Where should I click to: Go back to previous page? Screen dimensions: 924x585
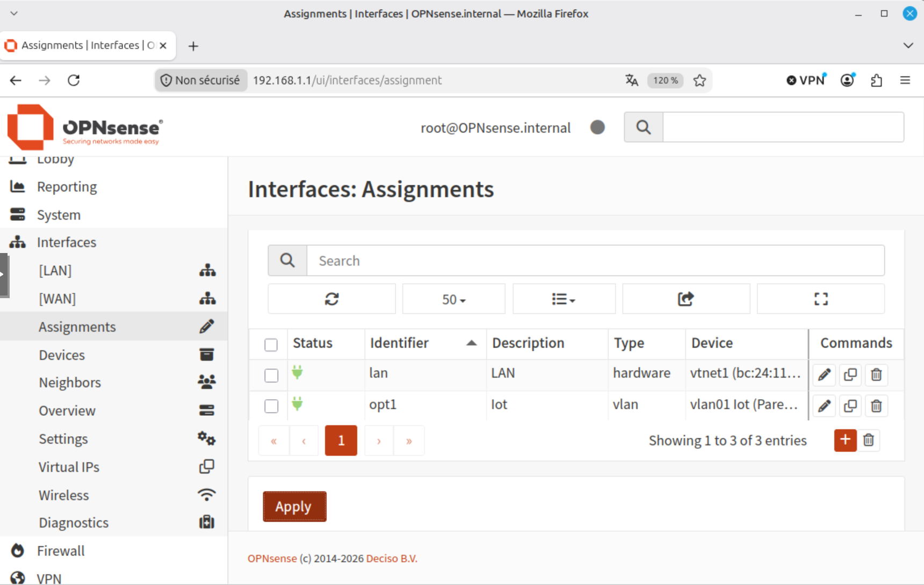16,80
